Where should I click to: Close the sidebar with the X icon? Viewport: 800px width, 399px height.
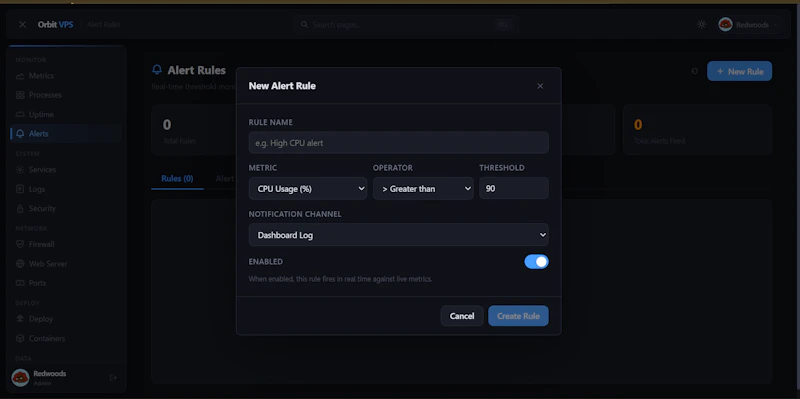[x=22, y=24]
